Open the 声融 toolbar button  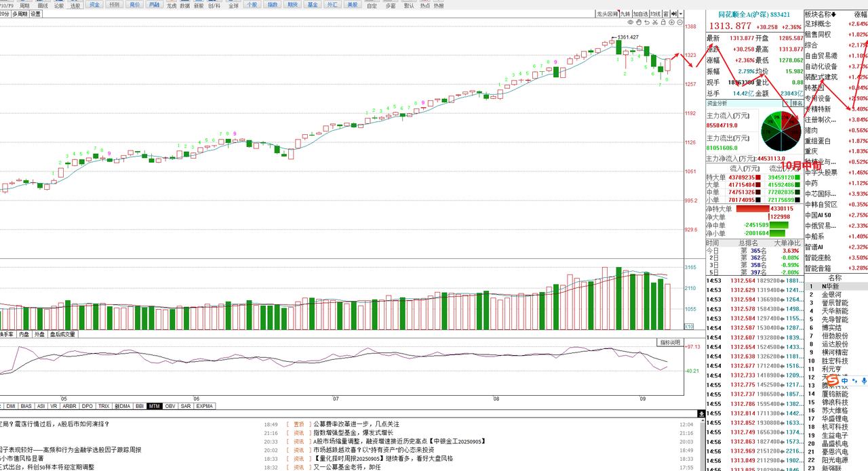(x=154, y=5)
